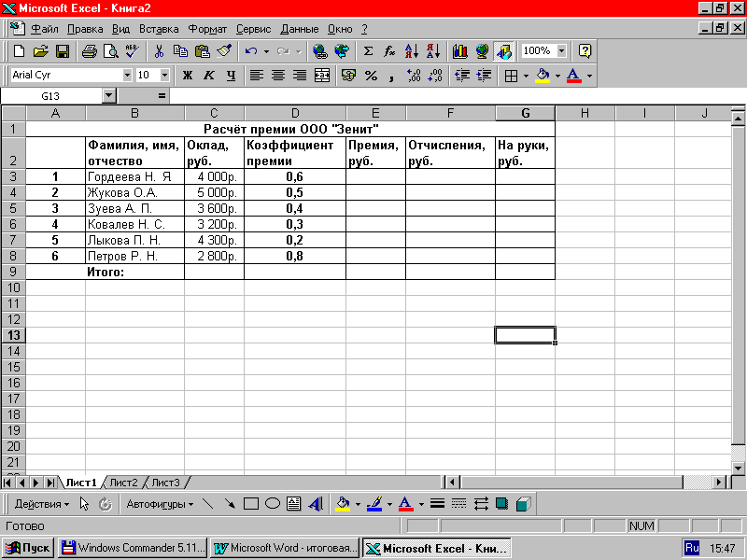The image size is (747, 560).
Task: Center align cell text
Action: tap(278, 76)
